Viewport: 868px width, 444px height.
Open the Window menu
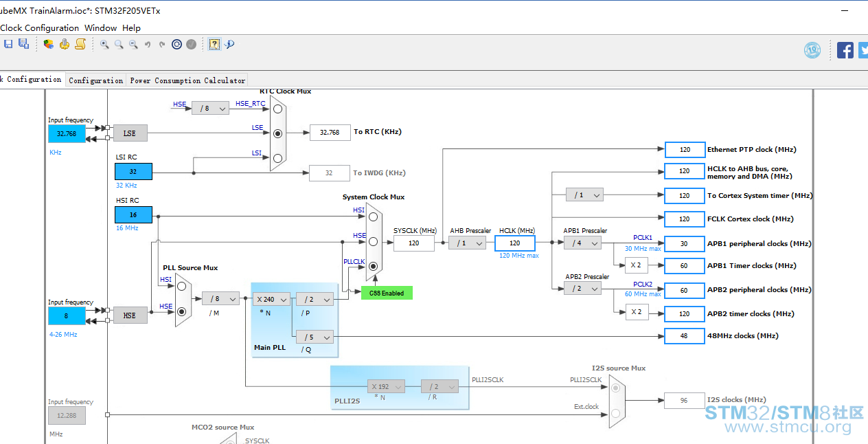pos(100,28)
